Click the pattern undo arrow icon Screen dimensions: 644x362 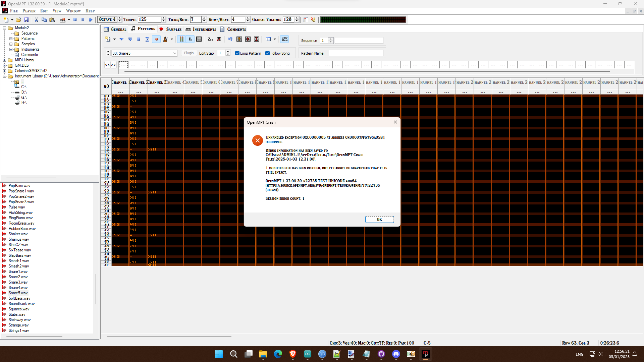click(230, 39)
